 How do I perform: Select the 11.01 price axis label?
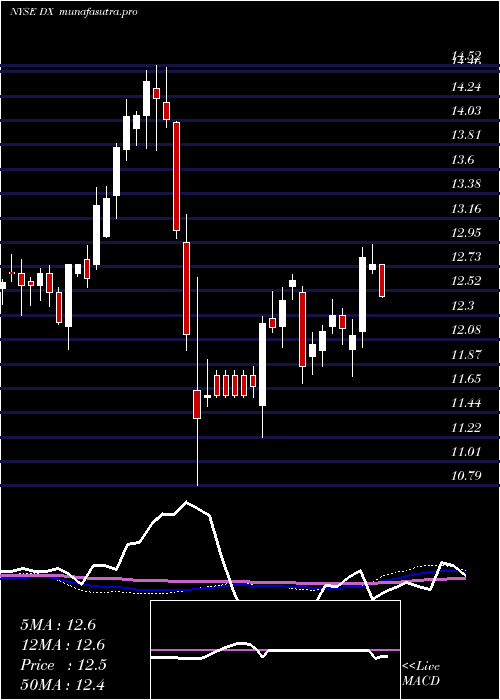point(467,451)
